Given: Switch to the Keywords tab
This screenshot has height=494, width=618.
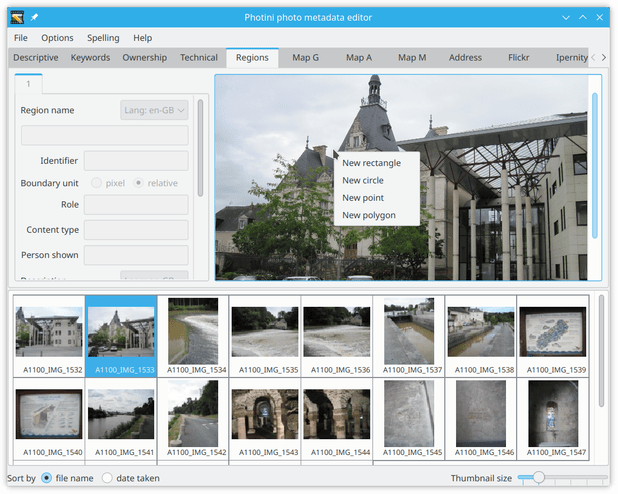Looking at the screenshot, I should tap(90, 58).
